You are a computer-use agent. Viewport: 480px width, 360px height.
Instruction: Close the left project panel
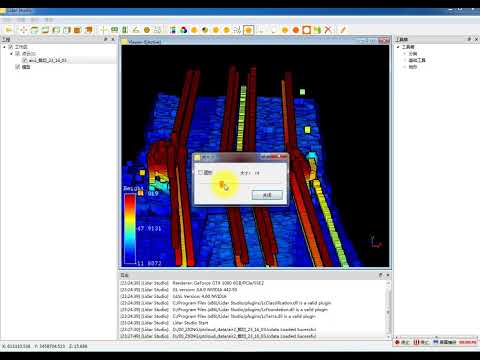[x=113, y=39]
